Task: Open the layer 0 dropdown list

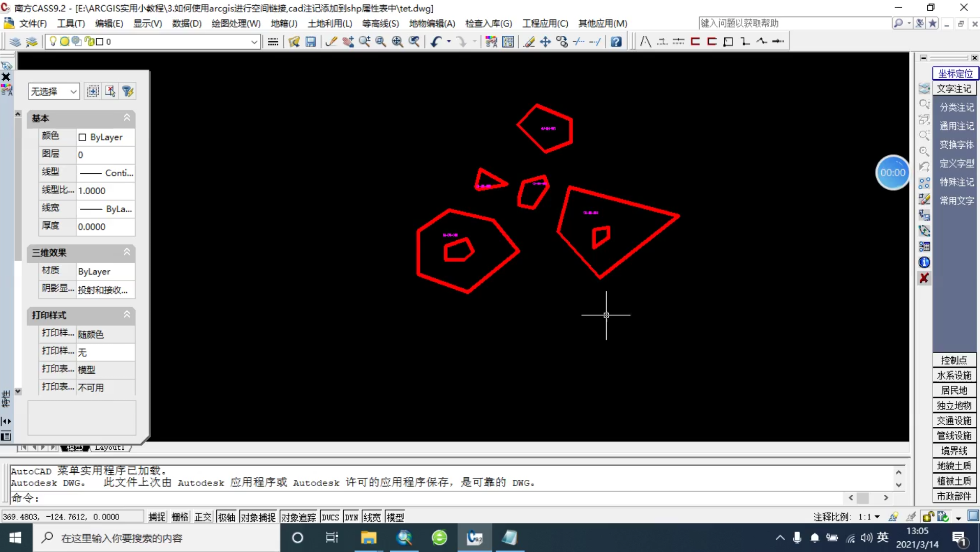Action: tap(152, 41)
